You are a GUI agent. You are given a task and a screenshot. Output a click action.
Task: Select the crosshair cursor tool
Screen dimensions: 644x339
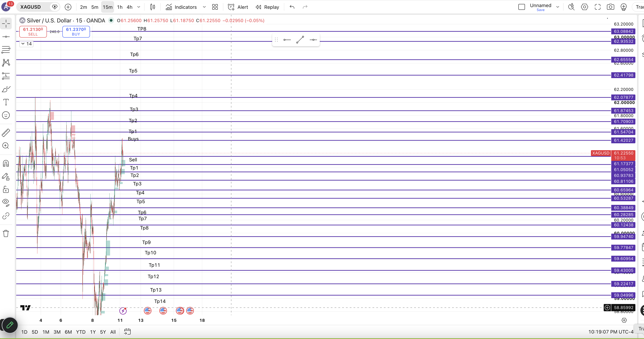pos(6,23)
